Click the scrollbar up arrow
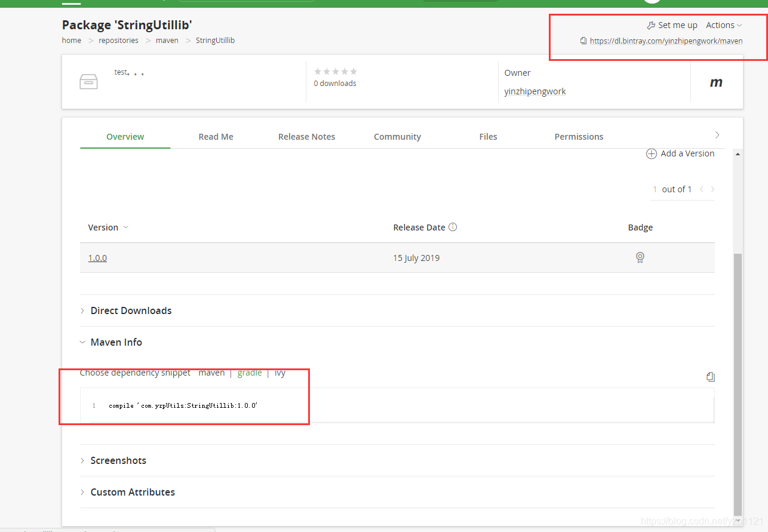Screen dimensions: 768x532 point(738,154)
